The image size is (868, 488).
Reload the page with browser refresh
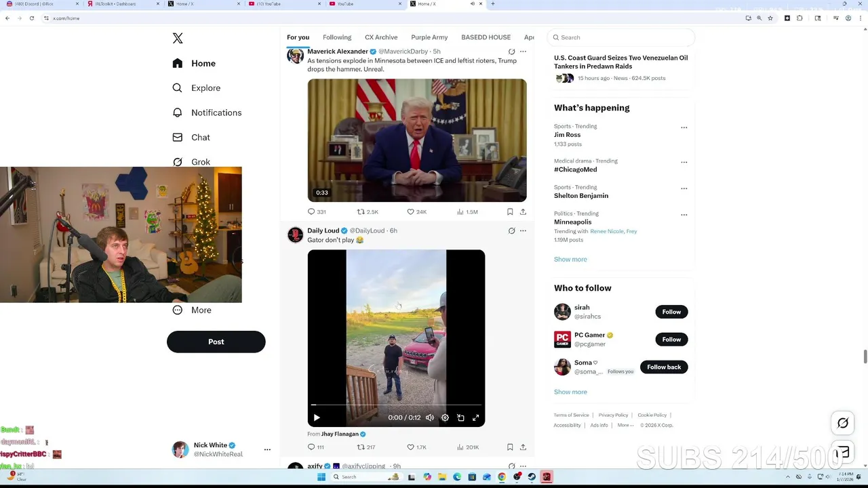pyautogui.click(x=31, y=18)
